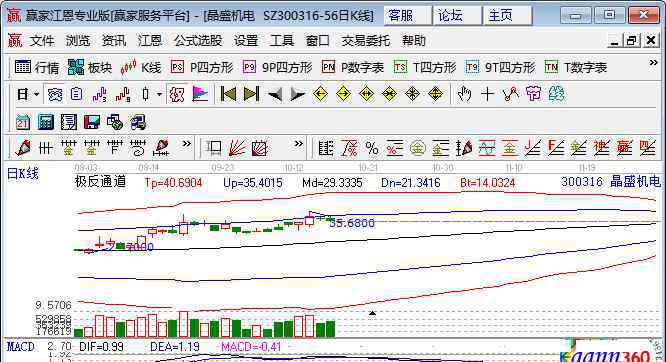The image size is (666, 362).
Task: Open the P数字表 number table
Action: [x=353, y=67]
